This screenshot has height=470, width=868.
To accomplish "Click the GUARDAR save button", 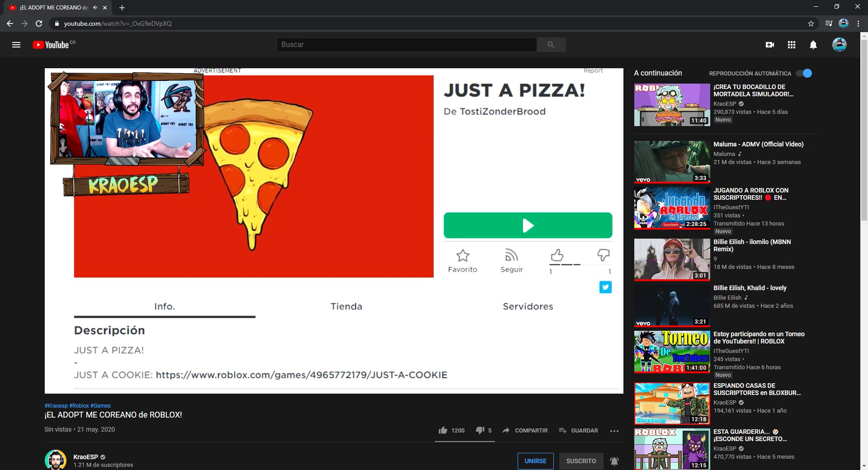I will click(578, 430).
